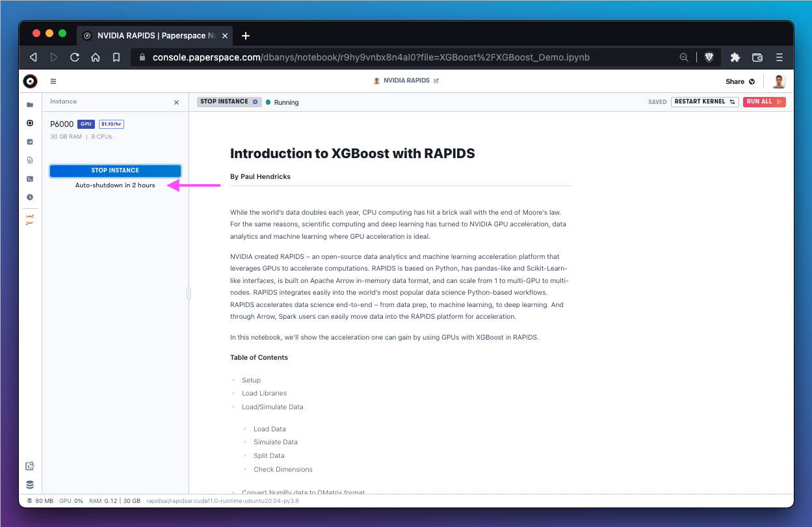Click the Load Libraries contents entry
This screenshot has height=527, width=812.
coord(264,393)
